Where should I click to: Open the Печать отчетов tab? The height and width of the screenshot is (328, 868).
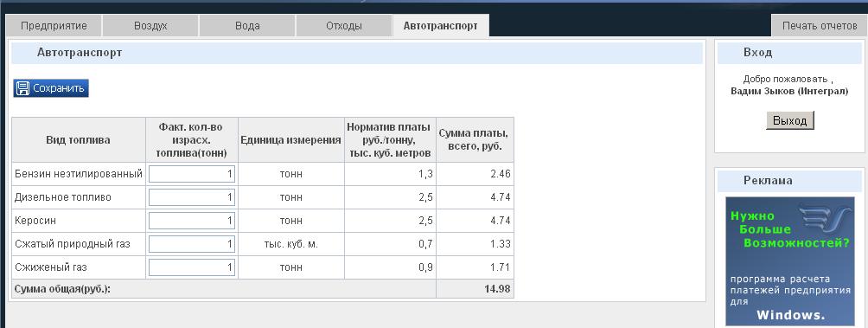pos(820,25)
